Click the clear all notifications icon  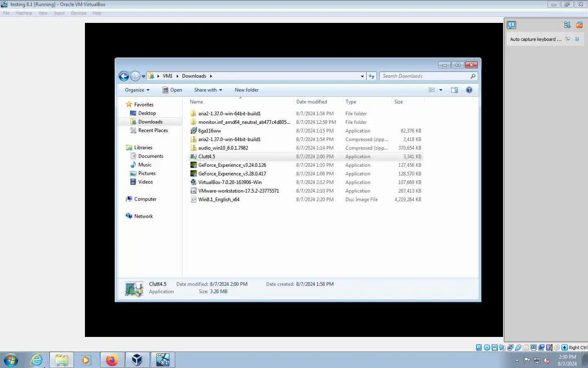click(x=579, y=25)
